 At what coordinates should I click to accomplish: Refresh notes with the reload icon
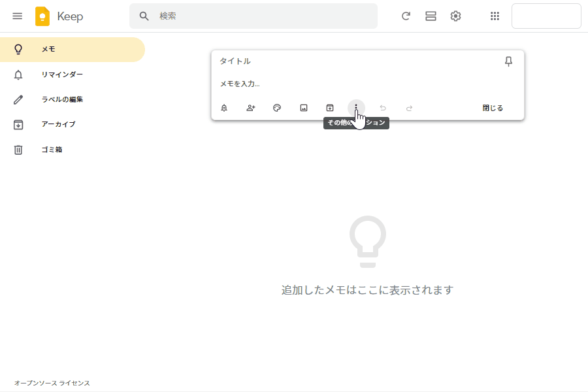(405, 16)
